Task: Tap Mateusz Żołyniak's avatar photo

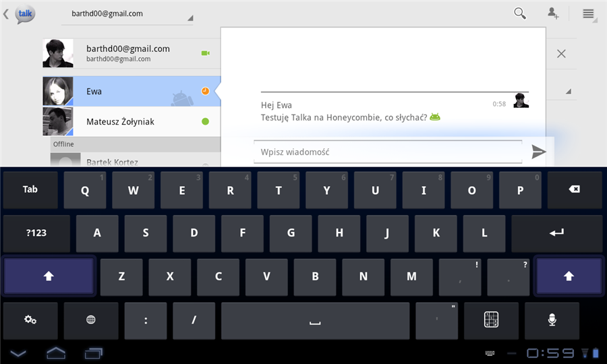Action: click(58, 121)
